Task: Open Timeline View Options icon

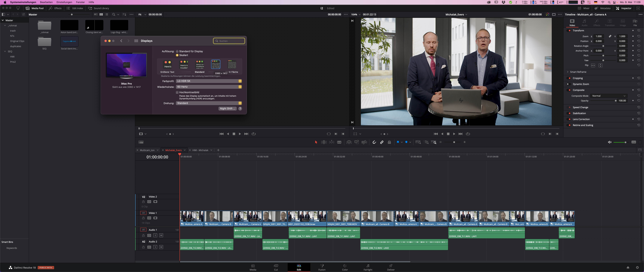Action: [141, 142]
